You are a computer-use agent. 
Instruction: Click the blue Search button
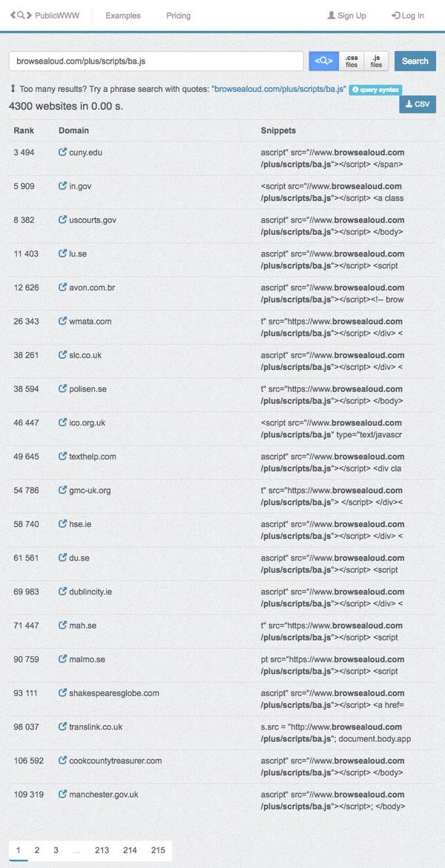pos(415,61)
